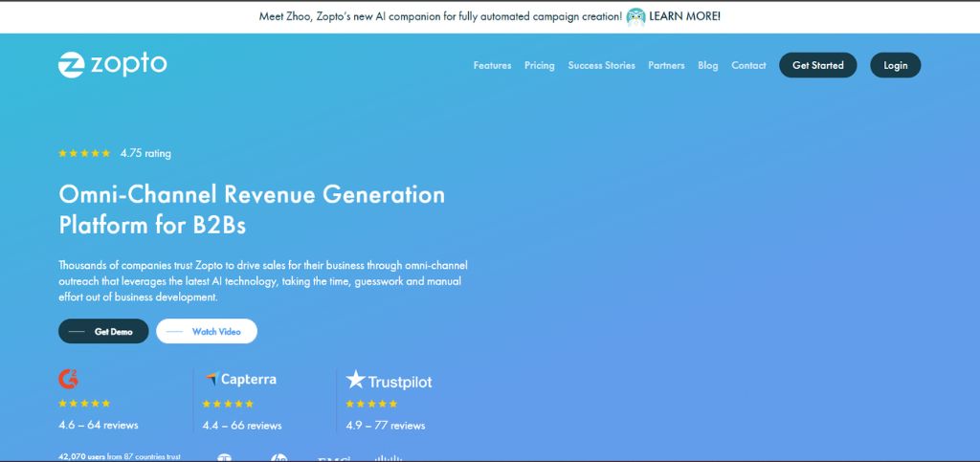
Task: Click LEARN MORE! in the top banner
Action: tap(684, 17)
